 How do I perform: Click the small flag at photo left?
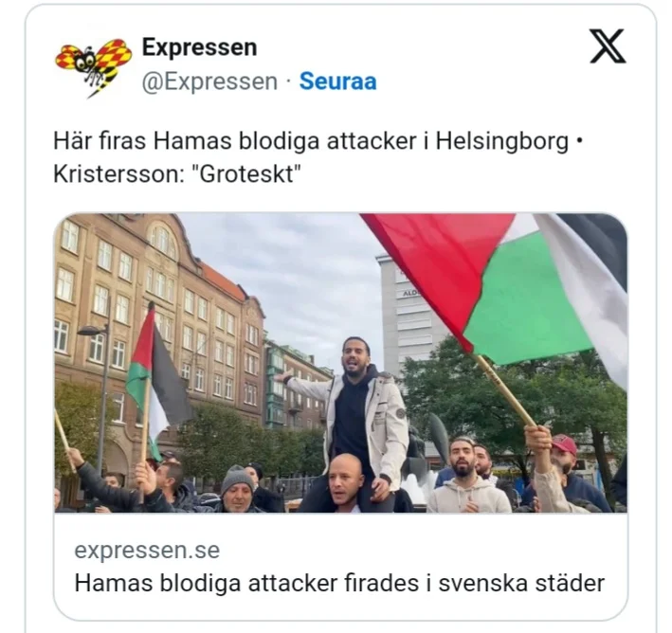156,377
